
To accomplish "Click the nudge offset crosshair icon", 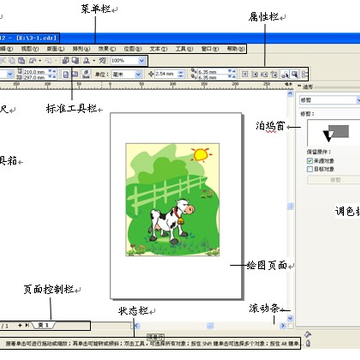I will click(151, 74).
